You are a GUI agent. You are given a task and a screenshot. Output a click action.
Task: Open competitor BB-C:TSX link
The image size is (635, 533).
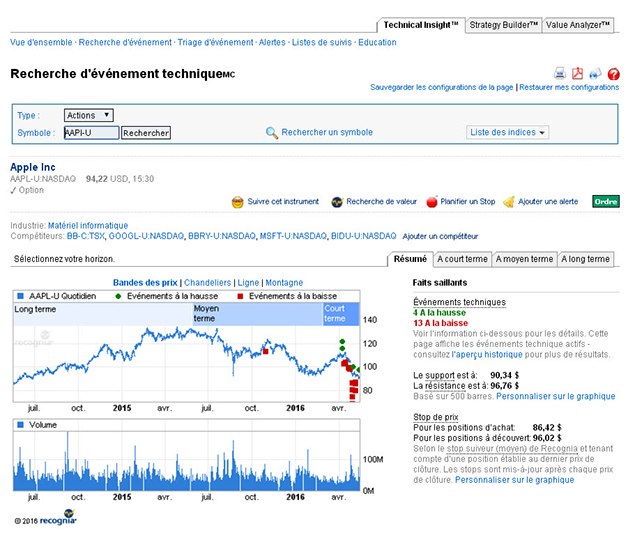pyautogui.click(x=85, y=236)
